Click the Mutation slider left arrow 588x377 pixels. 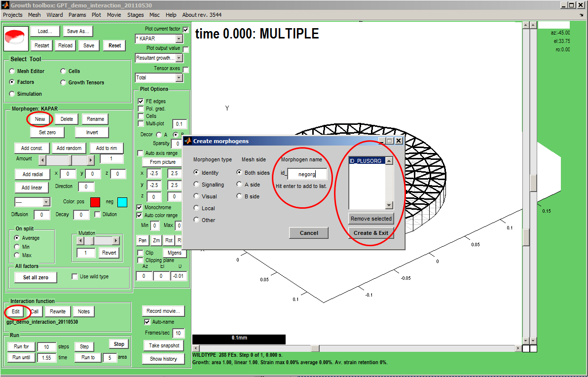tap(79, 241)
